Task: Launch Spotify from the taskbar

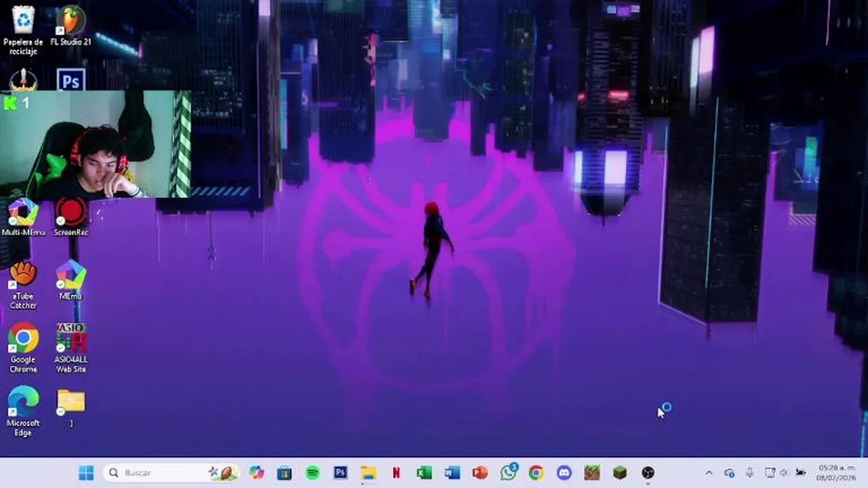Action: click(313, 472)
